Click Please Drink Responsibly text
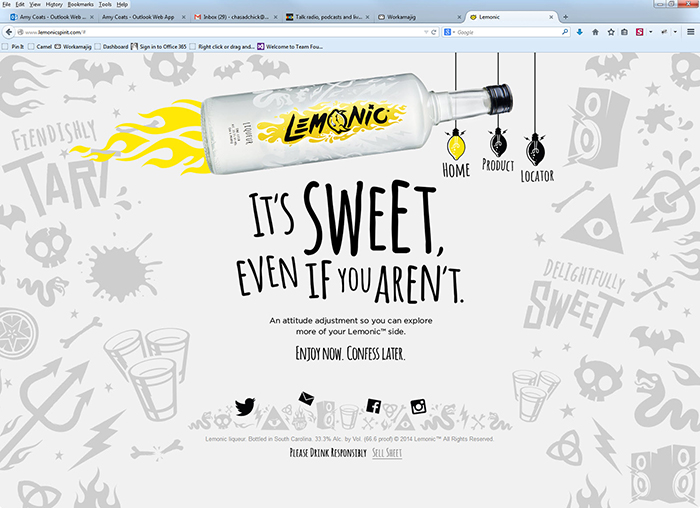This screenshot has width=700, height=508. [x=328, y=453]
